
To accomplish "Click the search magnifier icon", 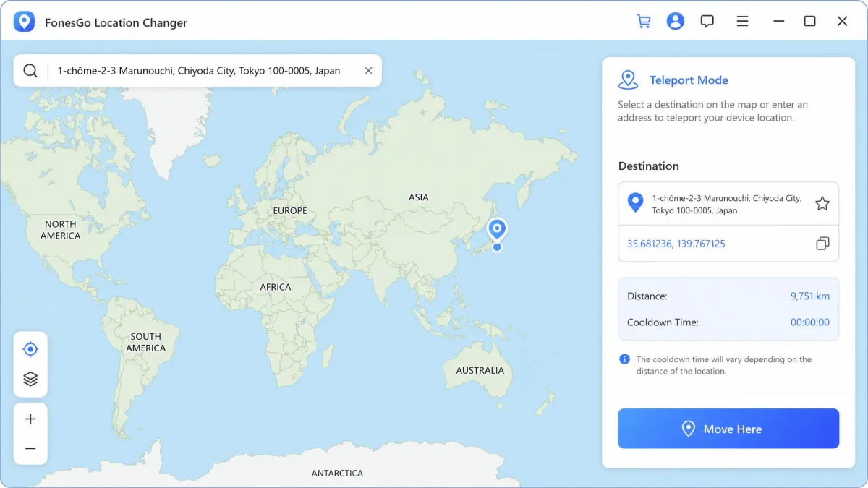I will pyautogui.click(x=30, y=70).
